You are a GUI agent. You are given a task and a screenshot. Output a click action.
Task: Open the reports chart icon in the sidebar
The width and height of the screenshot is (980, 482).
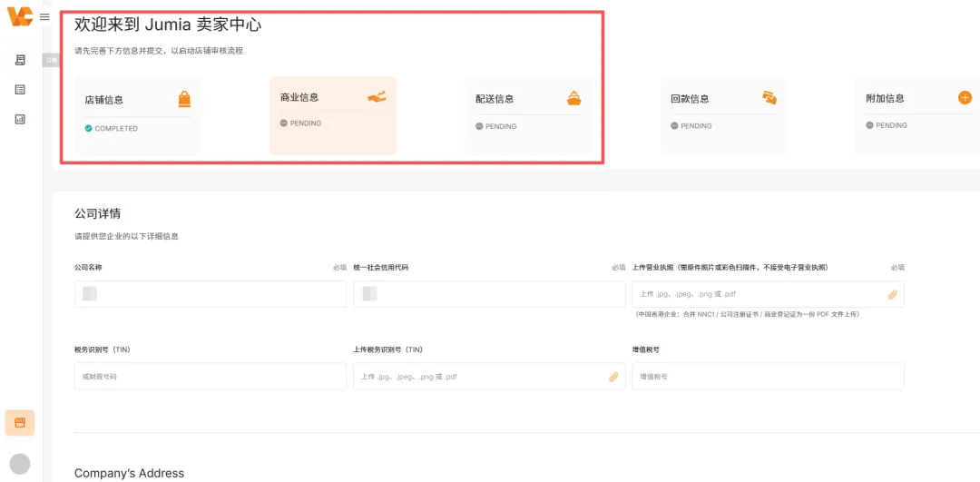click(x=20, y=120)
